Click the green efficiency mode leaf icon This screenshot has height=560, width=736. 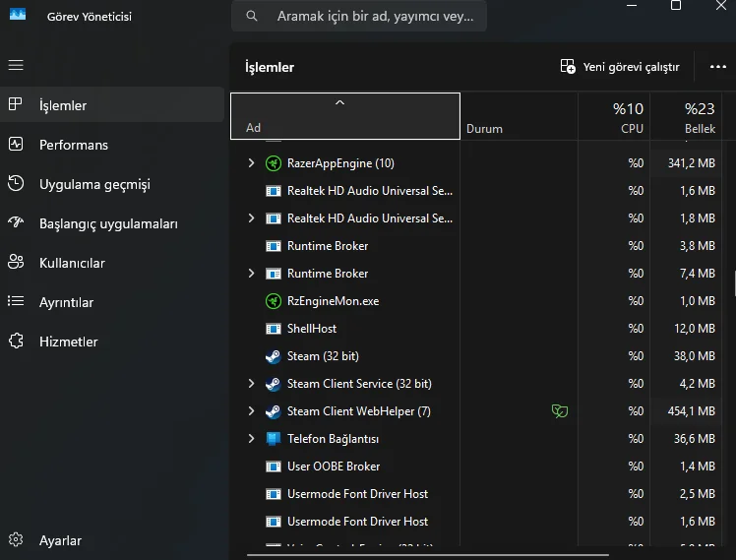pos(560,411)
